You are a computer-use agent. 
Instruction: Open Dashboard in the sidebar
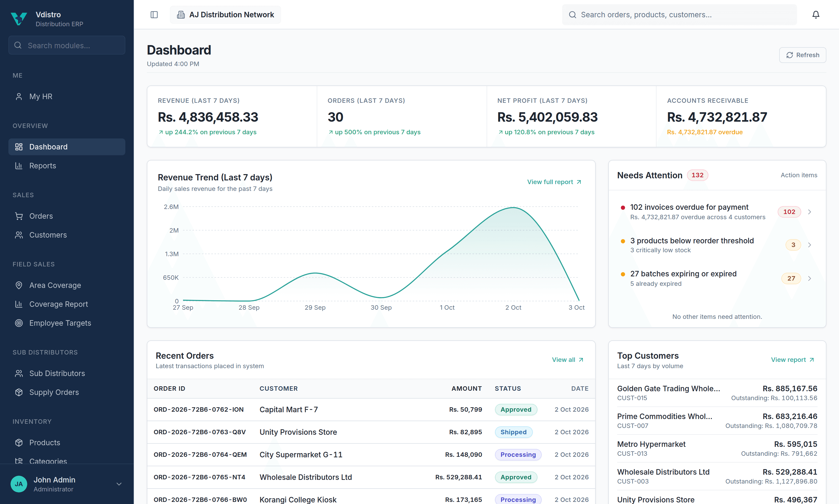67,147
